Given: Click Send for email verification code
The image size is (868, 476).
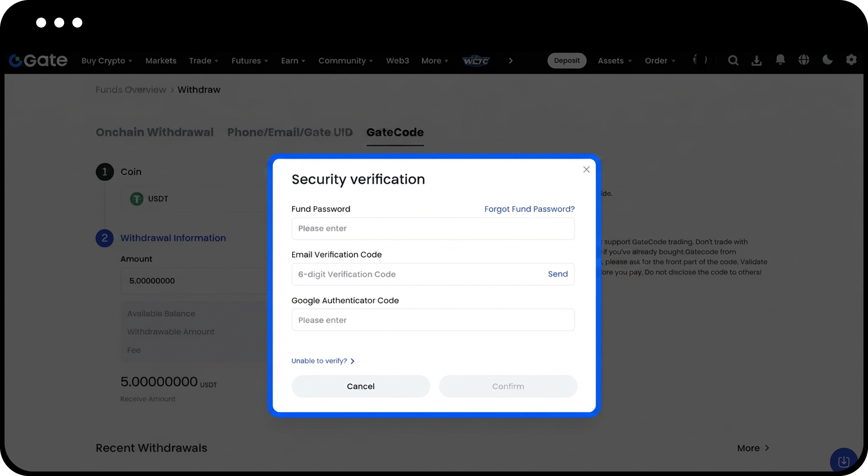Looking at the screenshot, I should (x=557, y=274).
